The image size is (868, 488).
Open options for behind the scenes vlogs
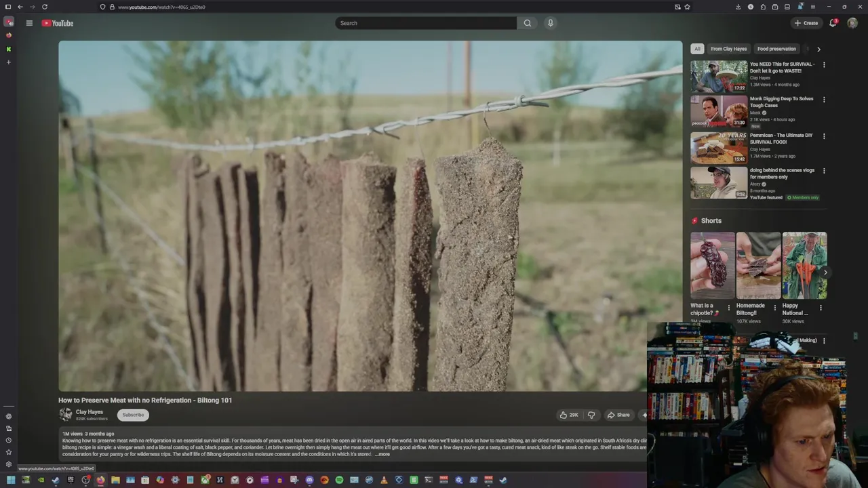tap(824, 171)
